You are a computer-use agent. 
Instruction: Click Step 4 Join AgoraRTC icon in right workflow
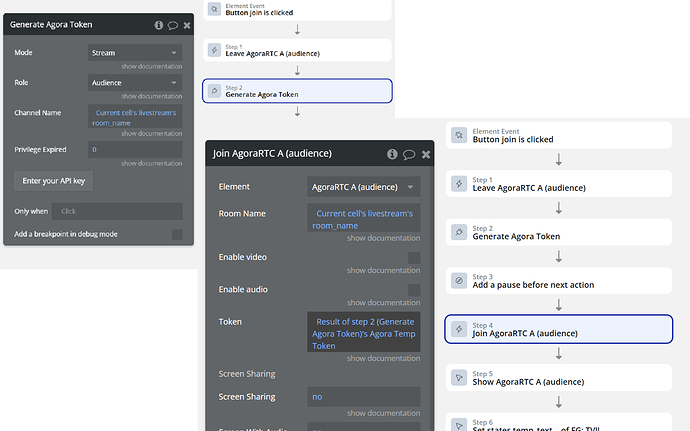click(459, 329)
